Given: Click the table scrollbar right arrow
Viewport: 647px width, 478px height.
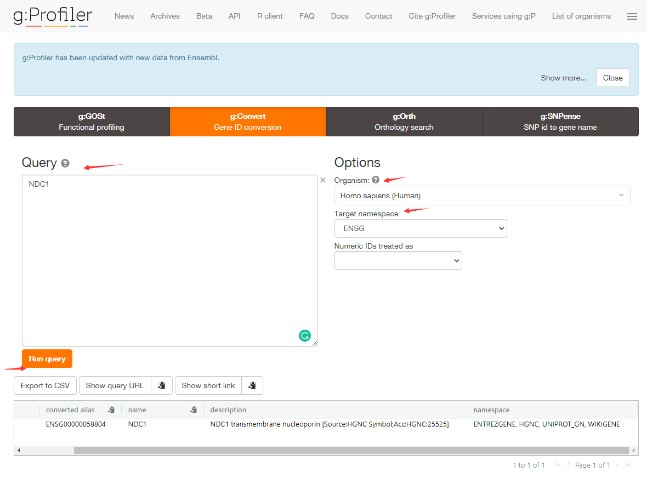Looking at the screenshot, I should coord(634,450).
